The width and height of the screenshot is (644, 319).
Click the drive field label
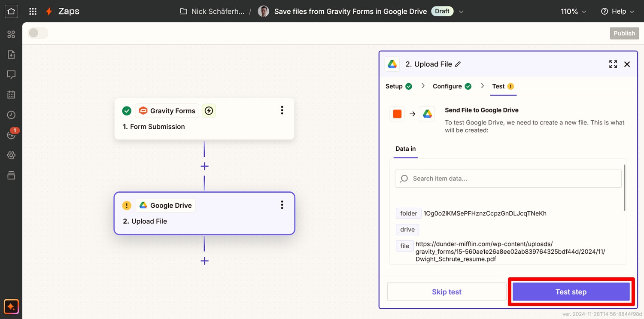point(407,229)
